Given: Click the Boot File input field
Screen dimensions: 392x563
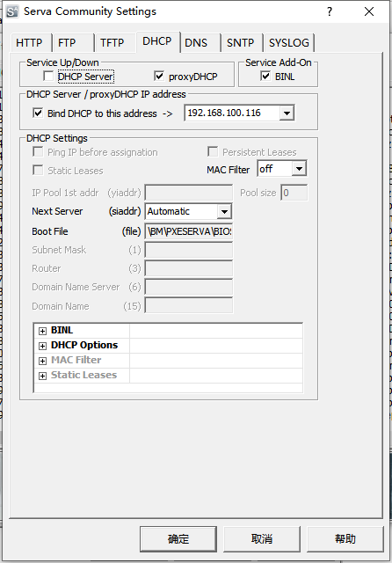Looking at the screenshot, I should point(189,231).
